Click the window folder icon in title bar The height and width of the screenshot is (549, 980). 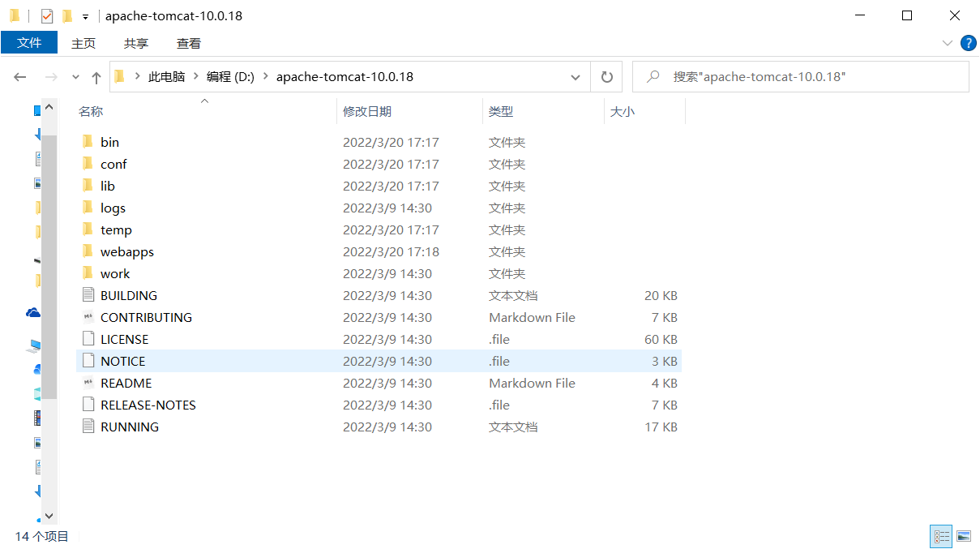tap(15, 15)
